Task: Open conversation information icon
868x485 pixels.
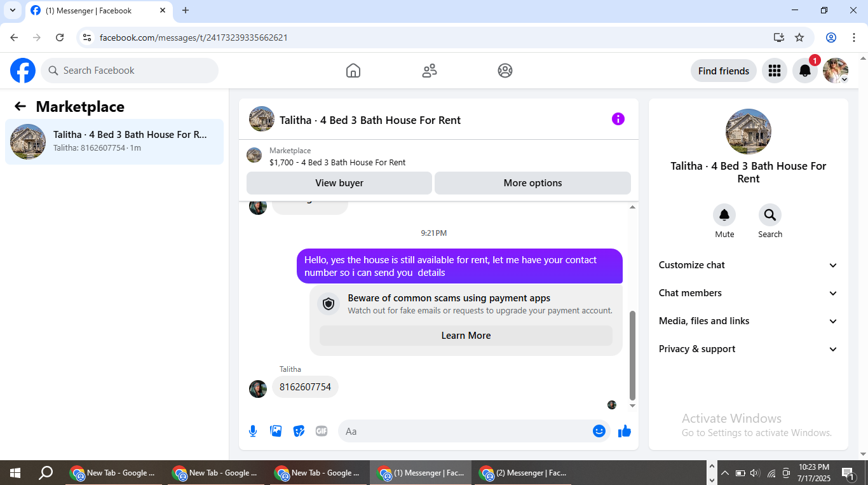Action: pos(618,119)
